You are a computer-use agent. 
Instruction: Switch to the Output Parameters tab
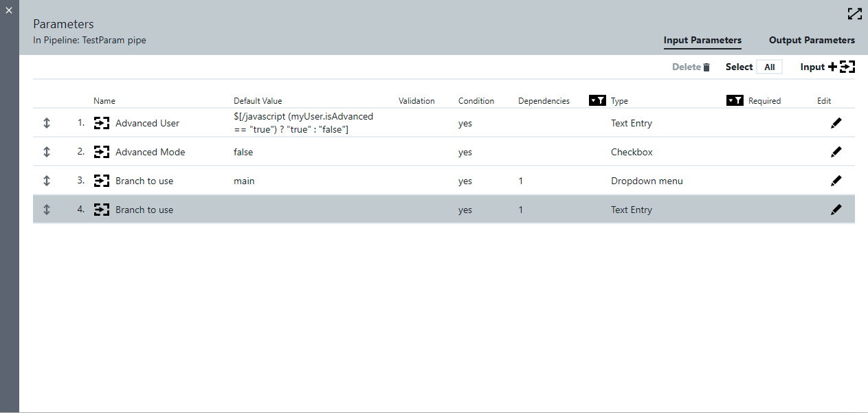pyautogui.click(x=812, y=41)
